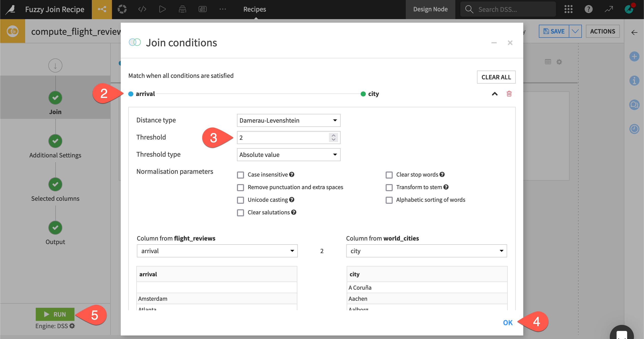Click the refresh/rebuild icon in toolbar

pos(123,9)
